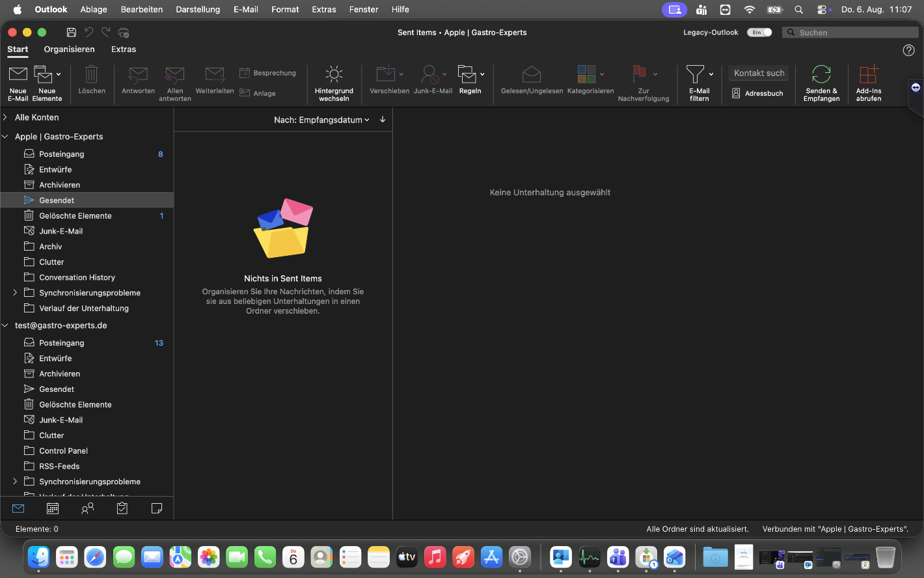
Task: Open Safari from the Dock
Action: (x=95, y=557)
